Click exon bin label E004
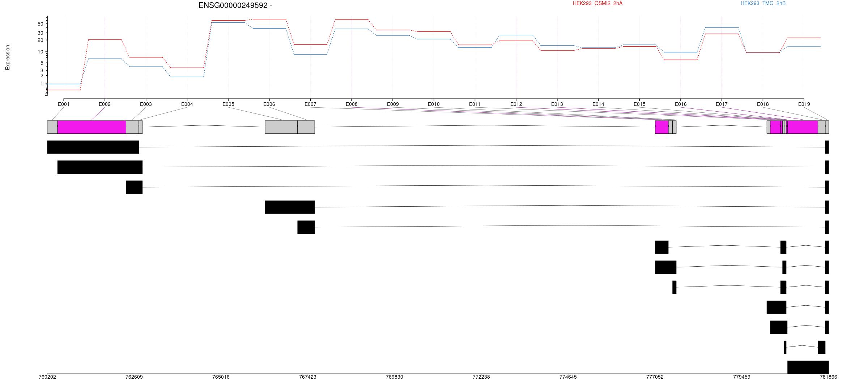Viewport: 868px width, 383px height. point(187,104)
